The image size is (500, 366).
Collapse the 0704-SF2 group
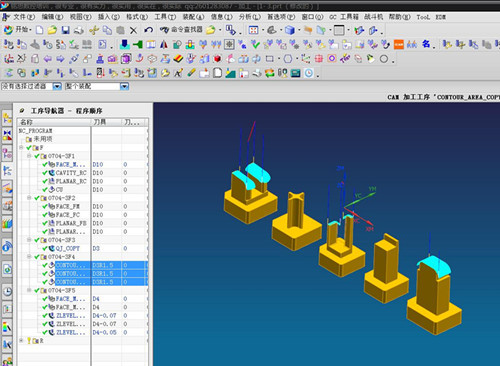(29, 198)
